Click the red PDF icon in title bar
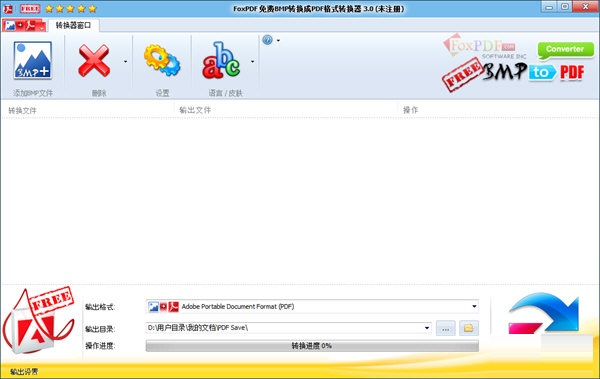 tap(8, 8)
